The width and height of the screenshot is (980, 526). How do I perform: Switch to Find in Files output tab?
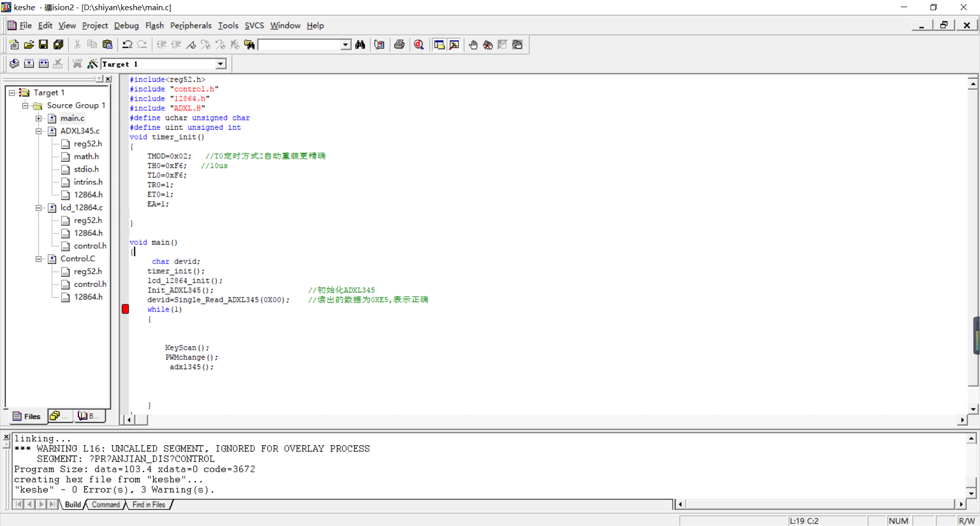click(149, 505)
